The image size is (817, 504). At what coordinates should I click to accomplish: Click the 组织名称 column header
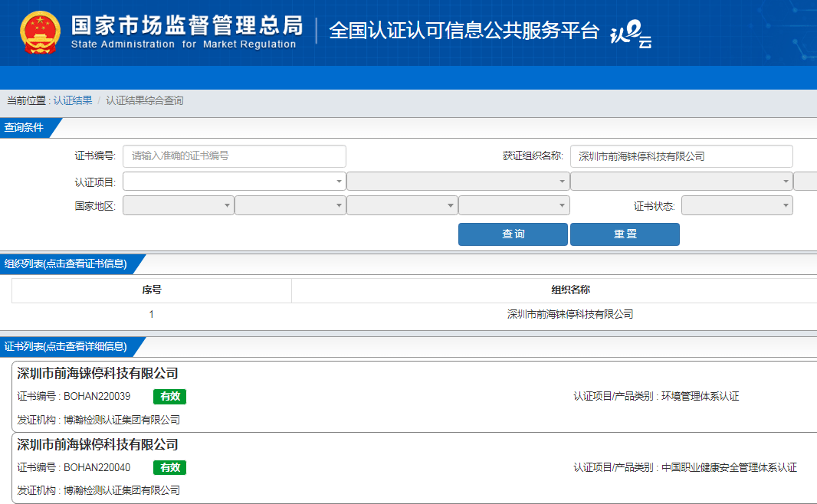click(570, 290)
